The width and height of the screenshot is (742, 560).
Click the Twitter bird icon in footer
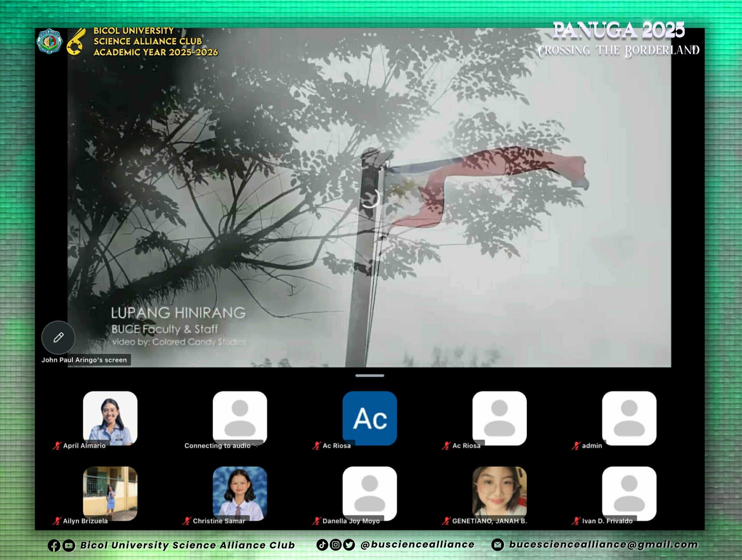349,544
